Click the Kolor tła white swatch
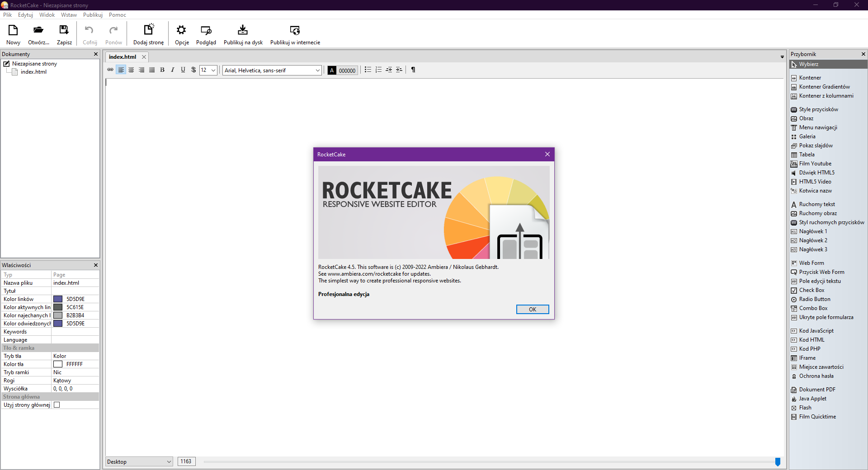 pos(58,364)
